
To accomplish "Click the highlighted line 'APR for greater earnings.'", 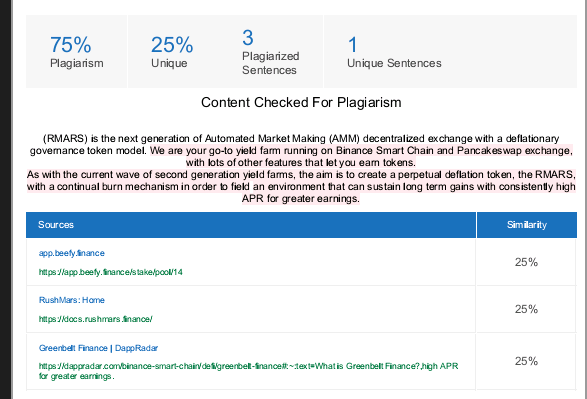I will [301, 198].
